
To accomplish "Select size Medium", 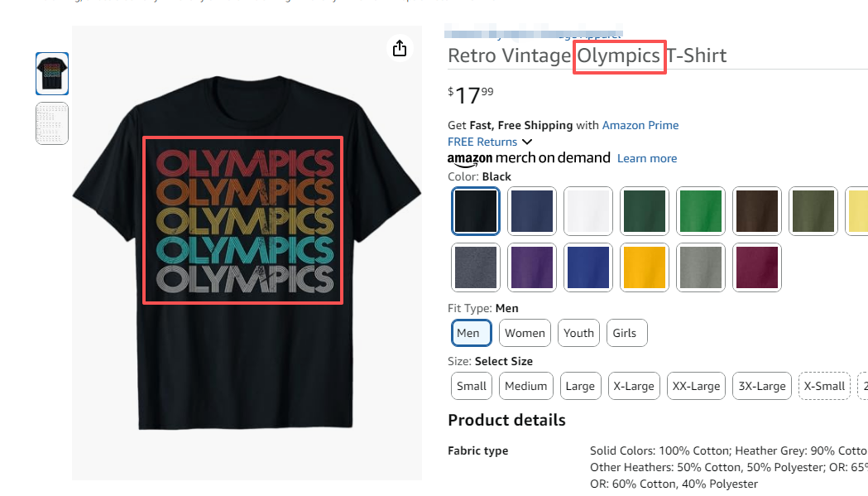I will [526, 386].
